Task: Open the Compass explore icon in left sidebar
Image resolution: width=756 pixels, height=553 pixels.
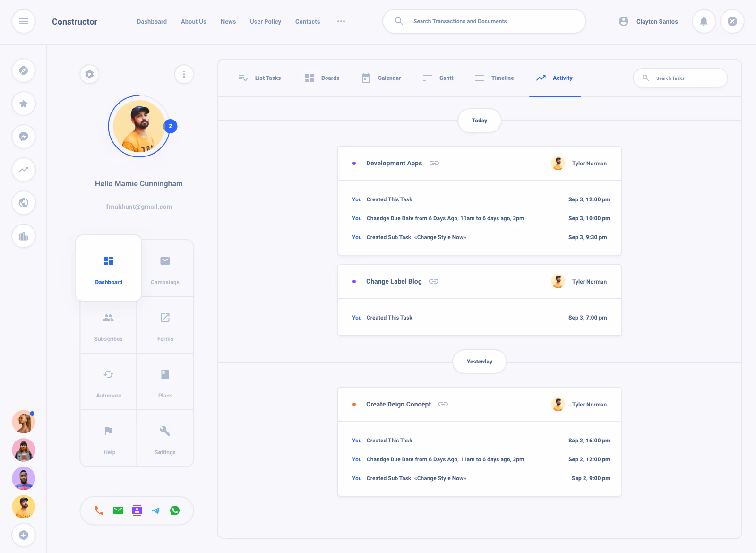Action: tap(24, 70)
